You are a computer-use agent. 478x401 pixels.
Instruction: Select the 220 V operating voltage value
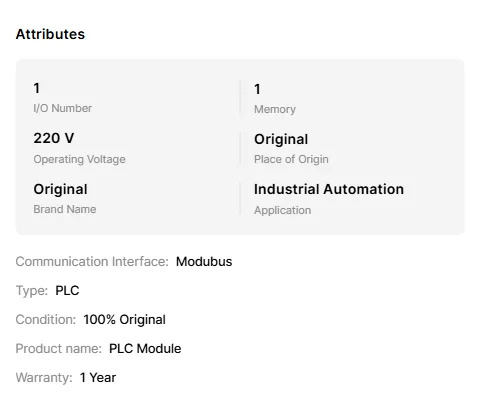pos(54,138)
